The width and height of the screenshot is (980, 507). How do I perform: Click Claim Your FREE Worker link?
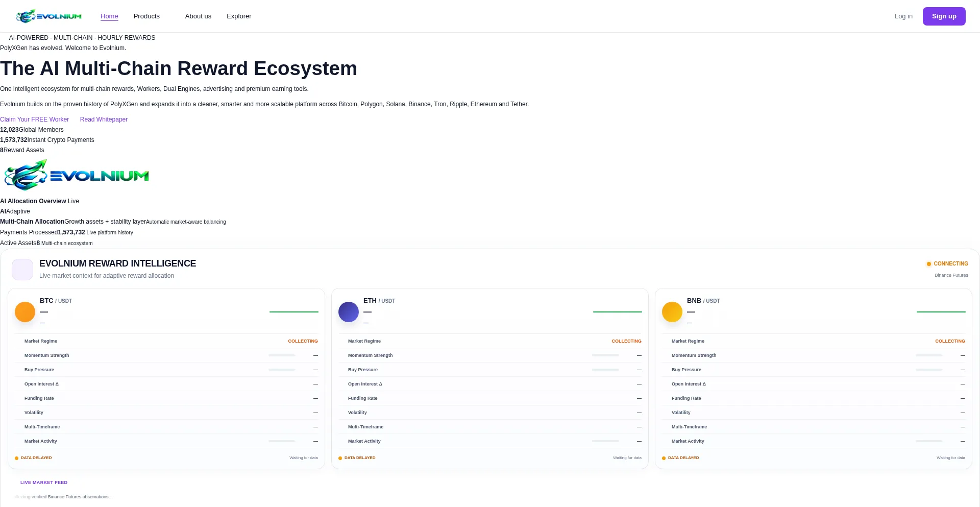(x=34, y=119)
